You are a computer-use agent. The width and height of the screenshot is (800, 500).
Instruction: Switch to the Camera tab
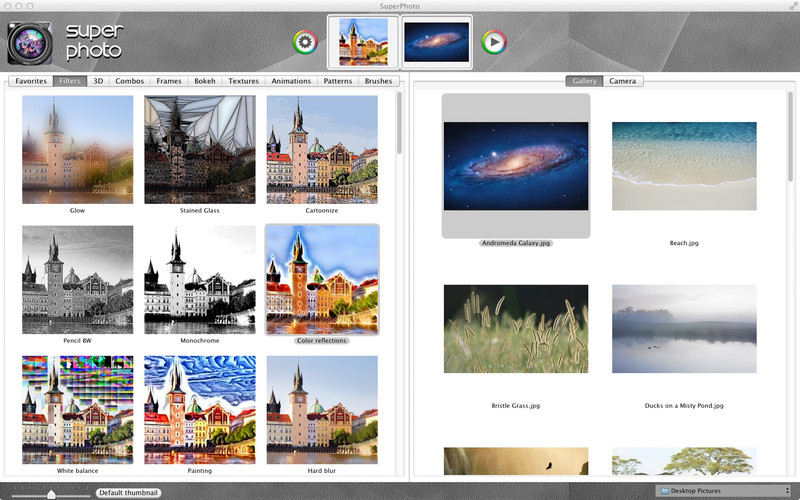[x=622, y=81]
